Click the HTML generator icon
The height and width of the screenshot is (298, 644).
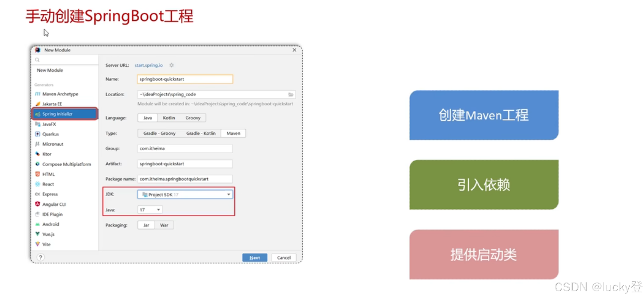click(37, 174)
